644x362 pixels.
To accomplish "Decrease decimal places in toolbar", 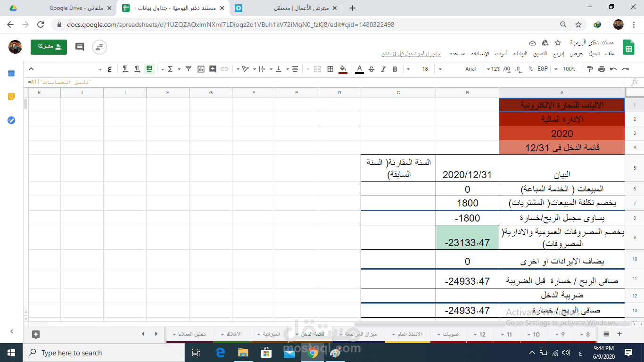I will [x=518, y=69].
